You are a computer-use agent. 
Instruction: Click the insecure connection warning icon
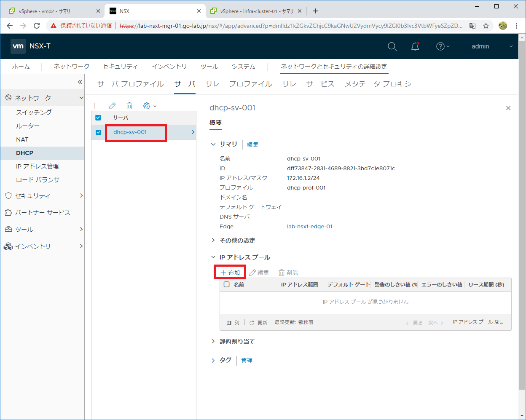pos(54,26)
